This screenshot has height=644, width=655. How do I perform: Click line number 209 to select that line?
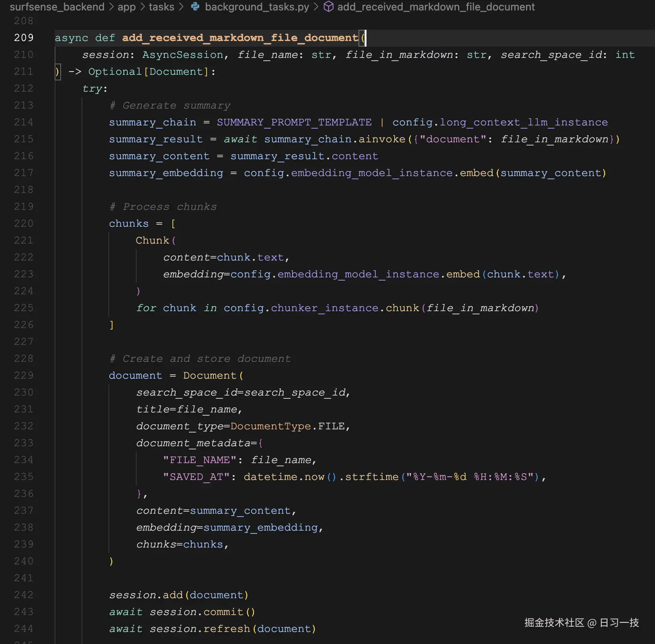23,37
